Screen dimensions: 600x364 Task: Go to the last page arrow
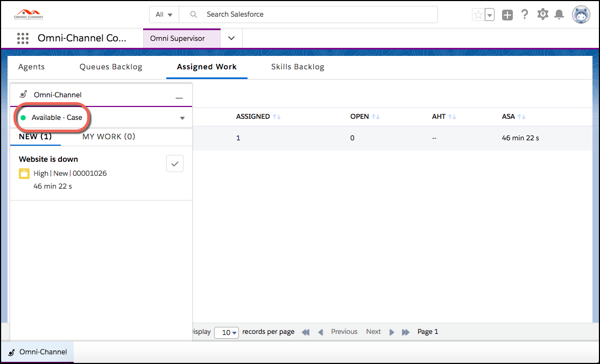406,332
